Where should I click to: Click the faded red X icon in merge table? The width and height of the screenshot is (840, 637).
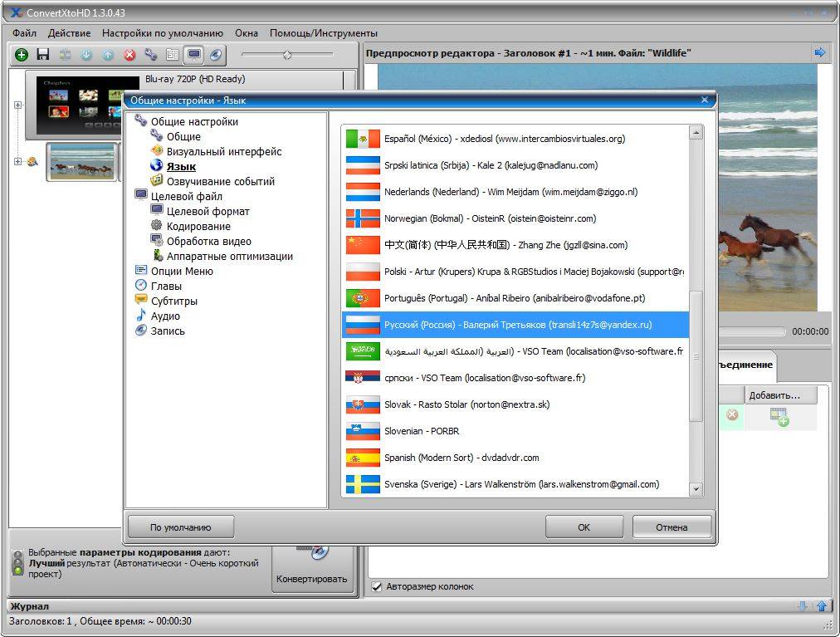732,414
